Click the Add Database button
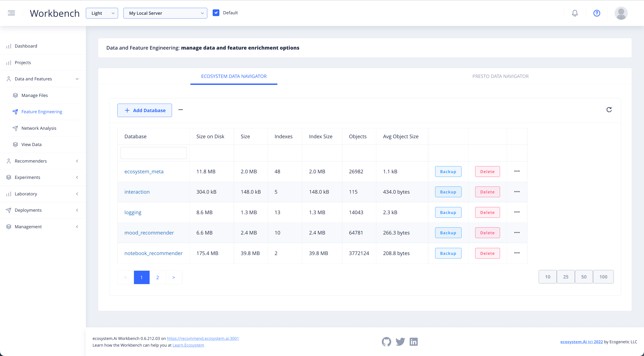Screen dimensions: 644x356 [144, 110]
